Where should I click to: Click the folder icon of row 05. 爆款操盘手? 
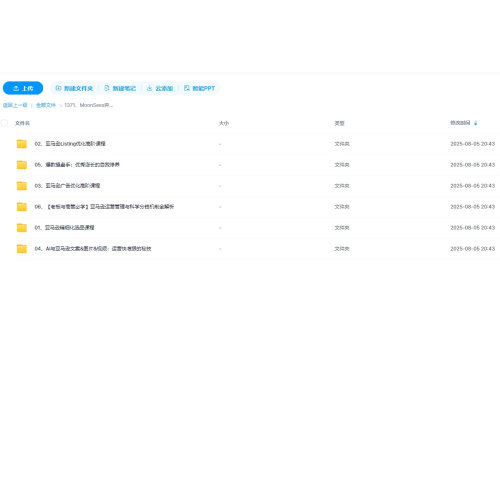point(22,165)
